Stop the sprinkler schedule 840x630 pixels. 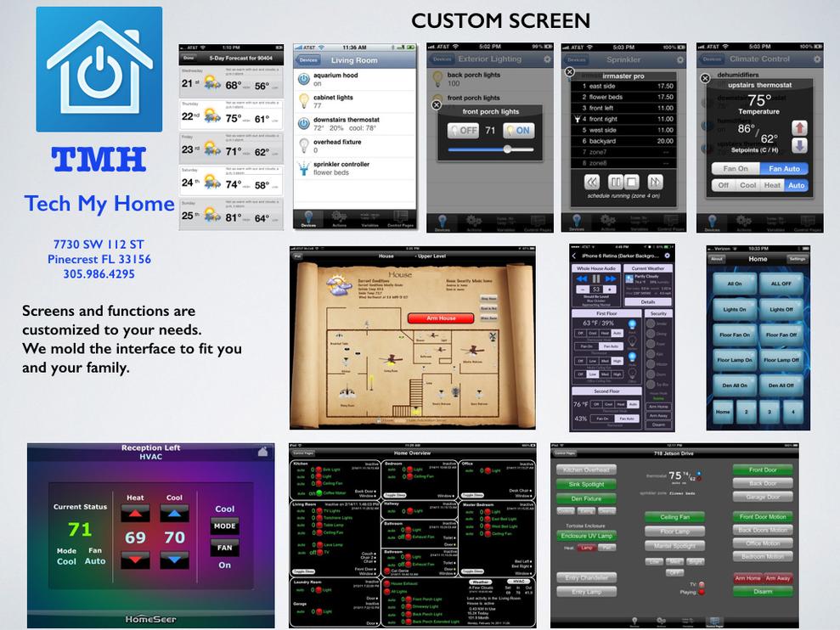coord(632,183)
